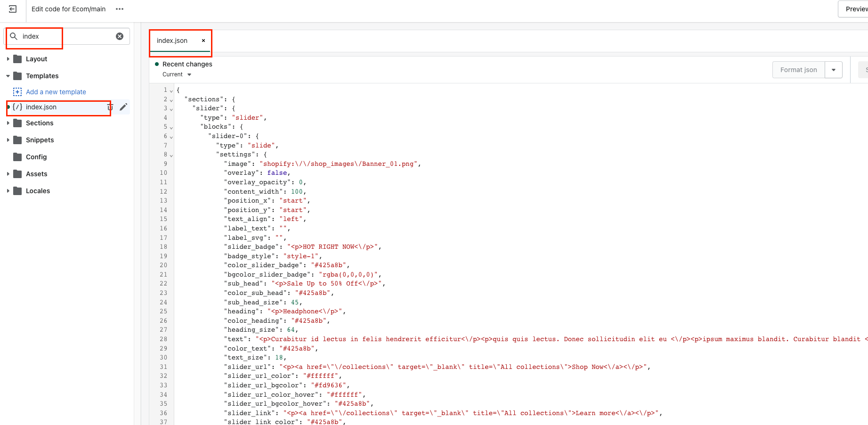Collapse the sections fold at line 2
The width and height of the screenshot is (868, 425).
point(171,100)
